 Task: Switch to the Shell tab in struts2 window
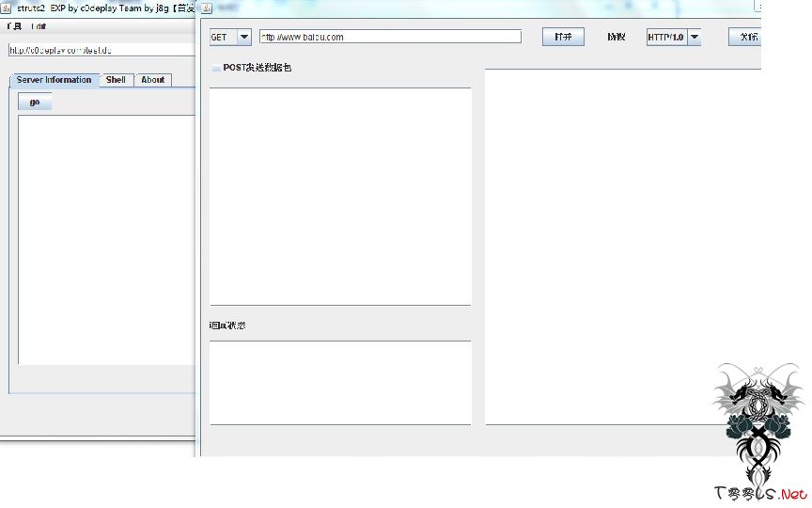[116, 80]
